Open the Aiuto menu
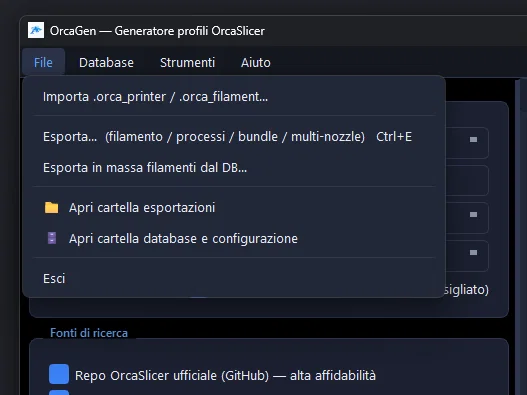The width and height of the screenshot is (527, 395). point(255,63)
